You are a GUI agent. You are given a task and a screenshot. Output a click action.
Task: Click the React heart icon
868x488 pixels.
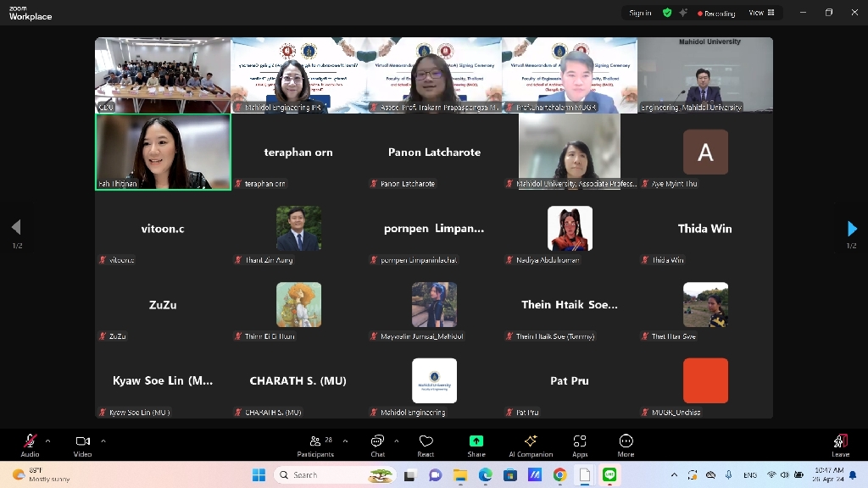(x=426, y=444)
